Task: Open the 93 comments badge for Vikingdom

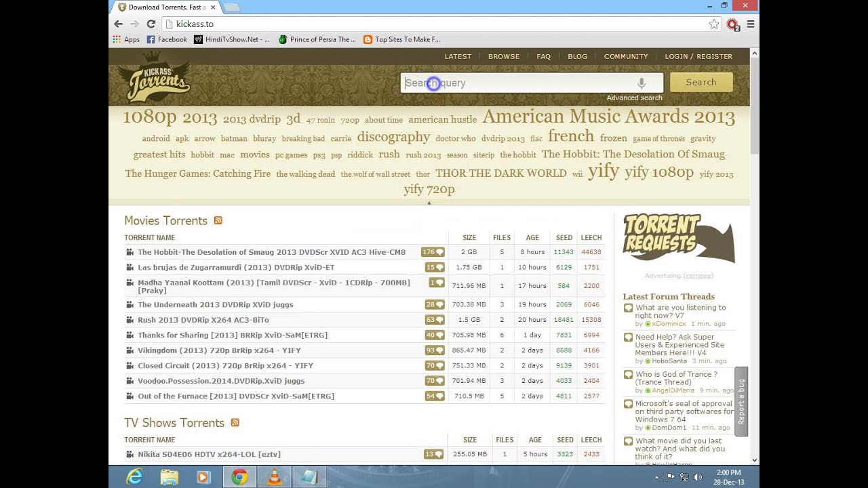Action: [x=435, y=350]
